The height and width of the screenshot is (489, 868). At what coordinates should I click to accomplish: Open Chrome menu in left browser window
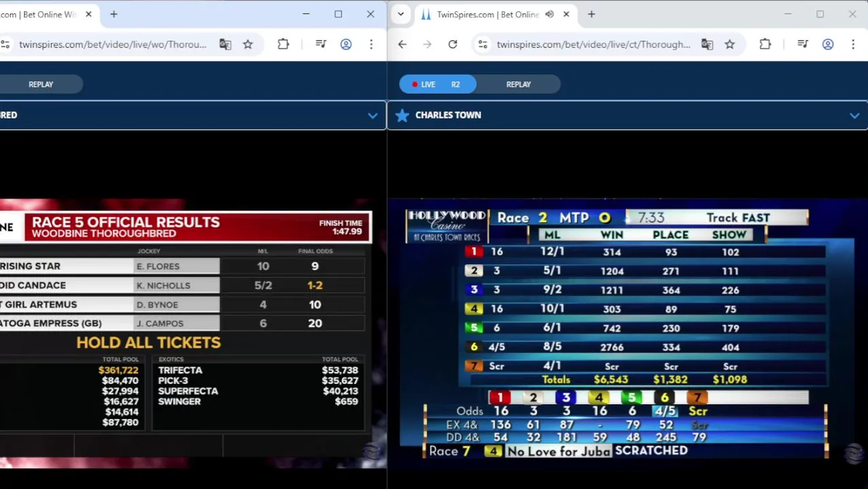pyautogui.click(x=371, y=44)
